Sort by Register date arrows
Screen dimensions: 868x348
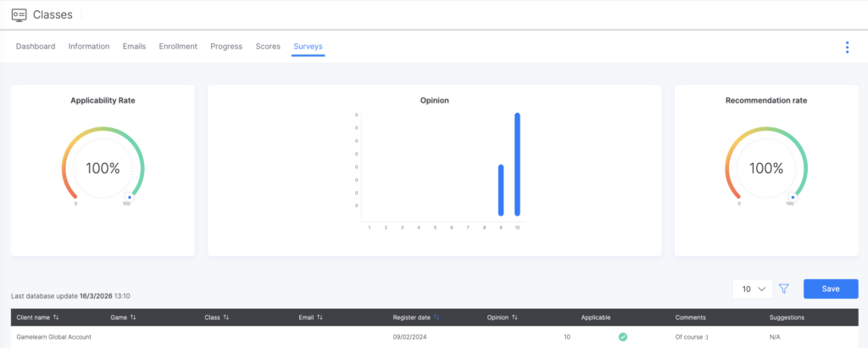[x=437, y=317]
